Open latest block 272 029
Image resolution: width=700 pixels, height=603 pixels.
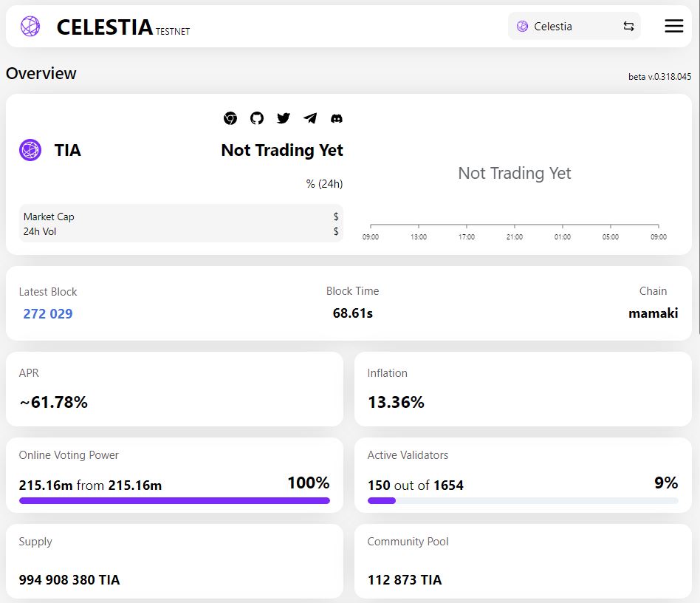point(48,313)
